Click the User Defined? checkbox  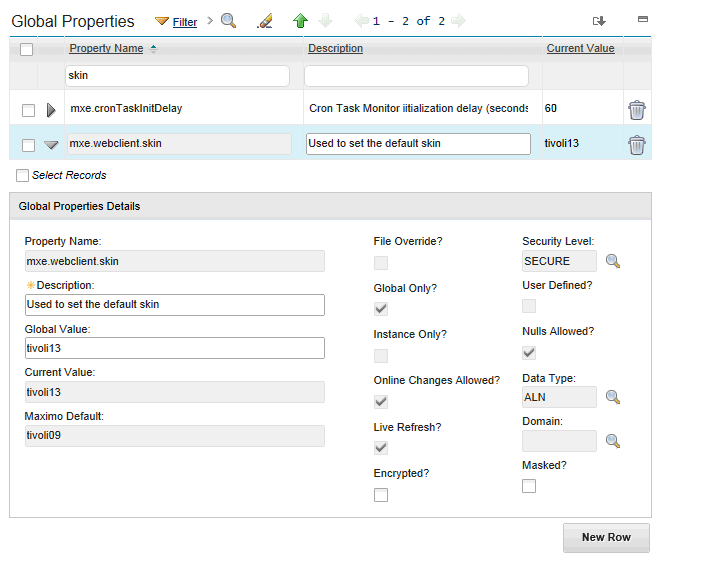point(529,306)
